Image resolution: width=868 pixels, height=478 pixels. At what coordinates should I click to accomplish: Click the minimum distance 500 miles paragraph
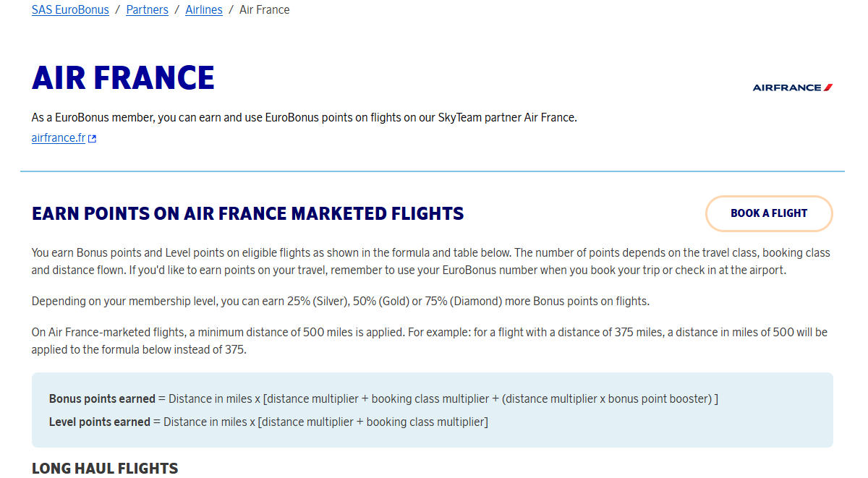[x=429, y=341]
